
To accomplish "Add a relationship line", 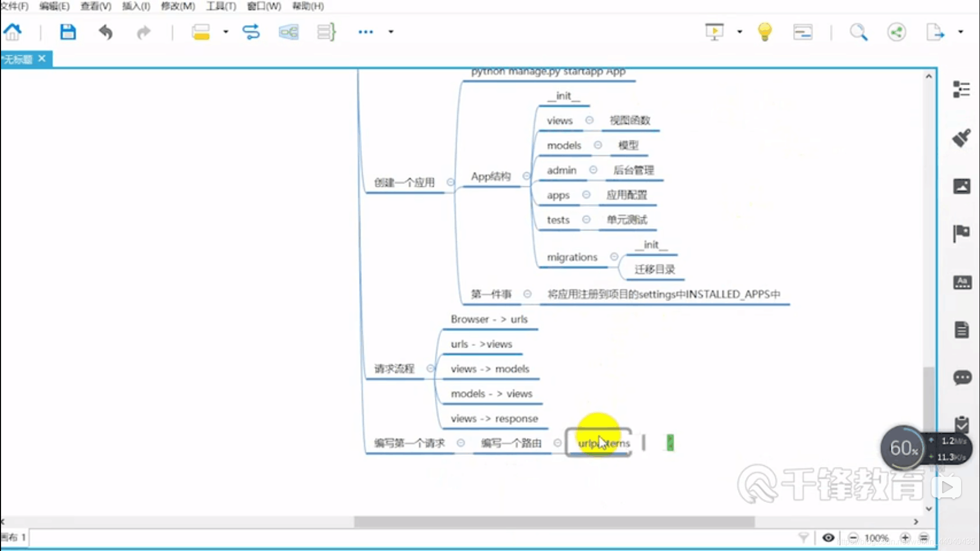I will 251,32.
